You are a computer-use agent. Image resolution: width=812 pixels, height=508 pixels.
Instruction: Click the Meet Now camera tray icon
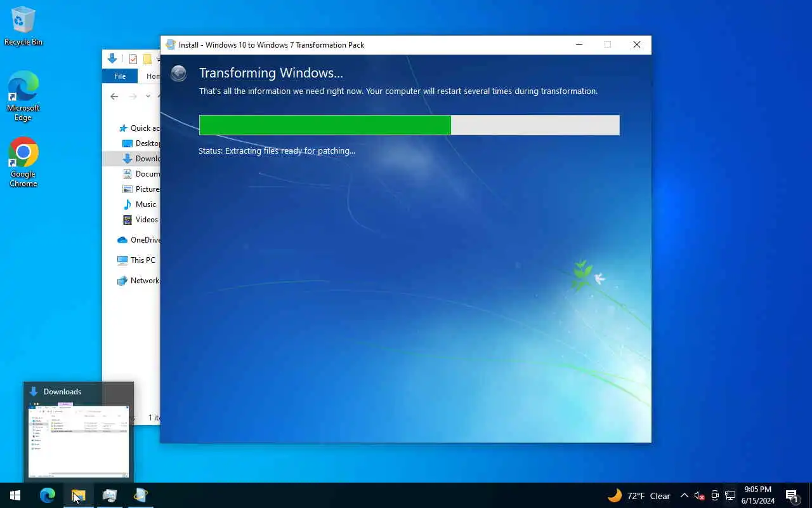[x=714, y=496]
